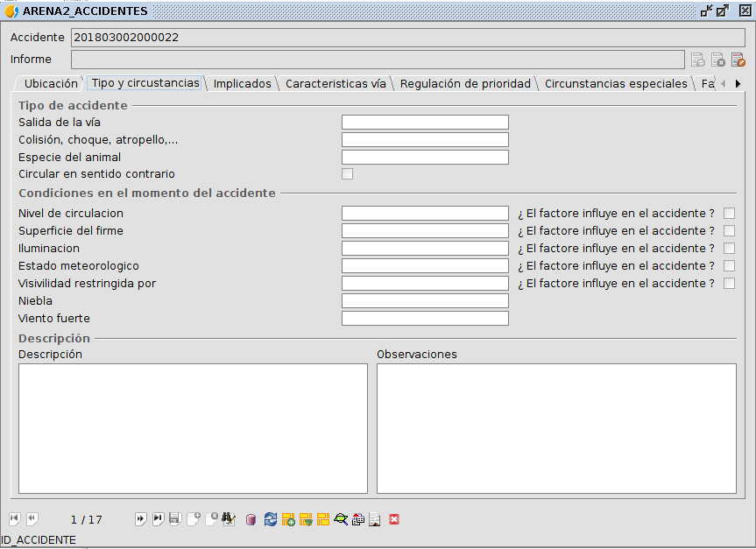The width and height of the screenshot is (756, 549).
Task: Click the blue refresh arrows icon
Action: (271, 519)
